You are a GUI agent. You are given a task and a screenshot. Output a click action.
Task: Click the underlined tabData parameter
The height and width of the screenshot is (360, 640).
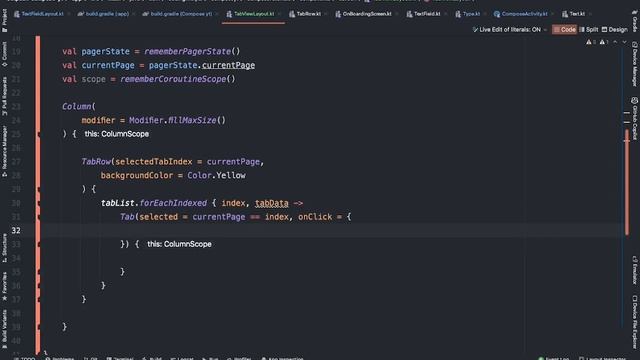(272, 203)
